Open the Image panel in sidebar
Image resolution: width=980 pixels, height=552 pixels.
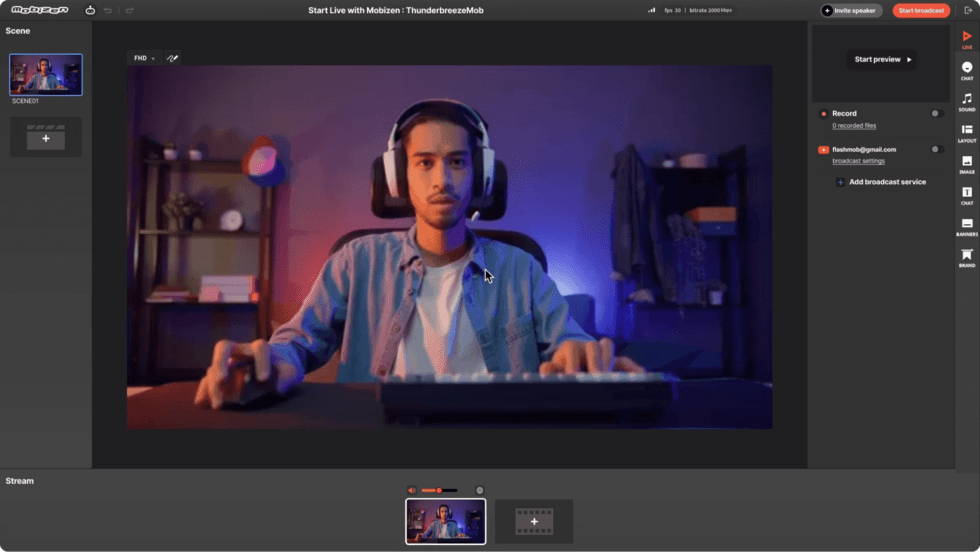coord(967,164)
